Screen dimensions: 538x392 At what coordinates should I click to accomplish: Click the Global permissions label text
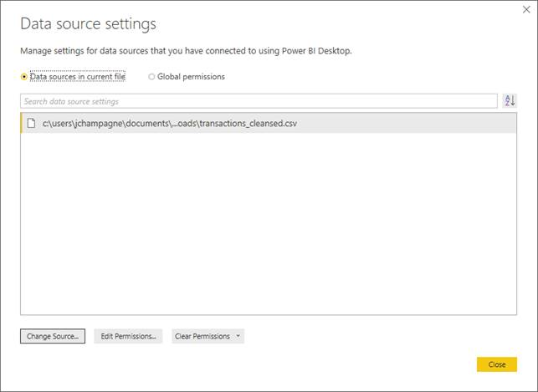pos(191,77)
